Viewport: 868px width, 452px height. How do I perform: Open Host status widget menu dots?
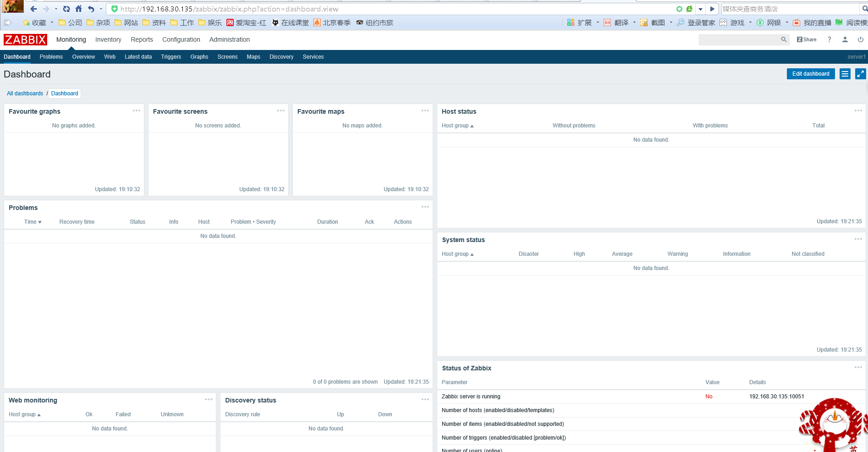point(858,110)
